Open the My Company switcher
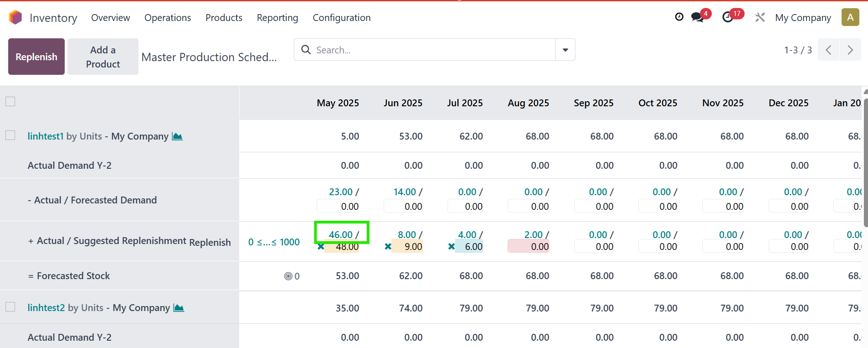This screenshot has width=868, height=348. [803, 18]
